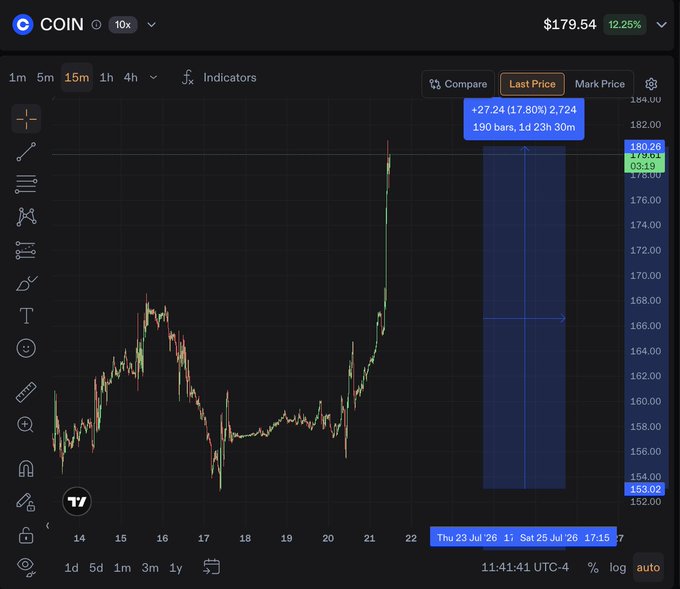This screenshot has width=680, height=589.
Task: Activate the zoom in tool
Action: [x=25, y=425]
